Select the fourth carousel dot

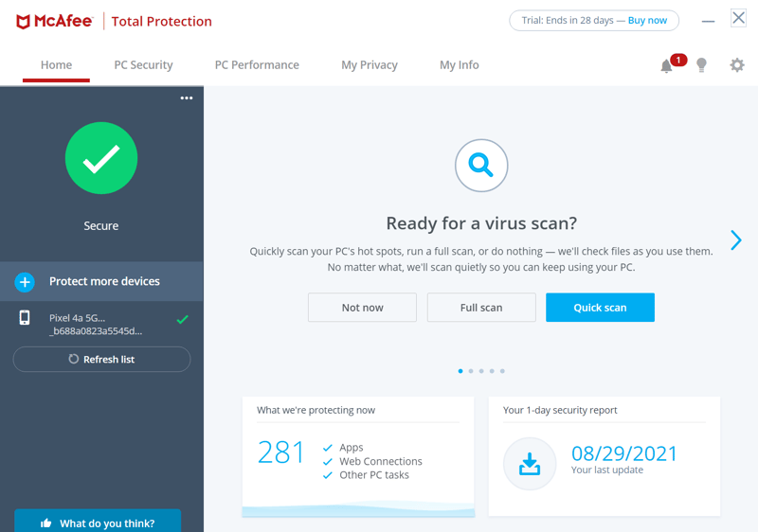492,371
